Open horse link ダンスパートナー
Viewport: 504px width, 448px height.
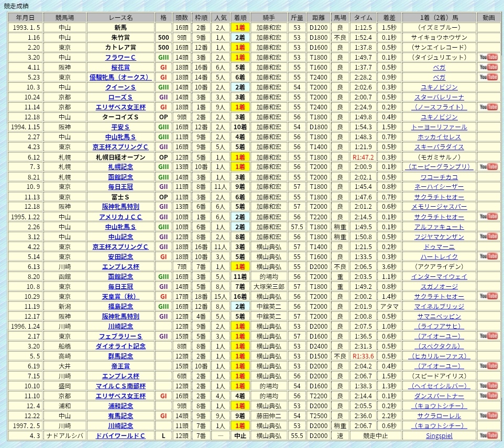[439, 396]
